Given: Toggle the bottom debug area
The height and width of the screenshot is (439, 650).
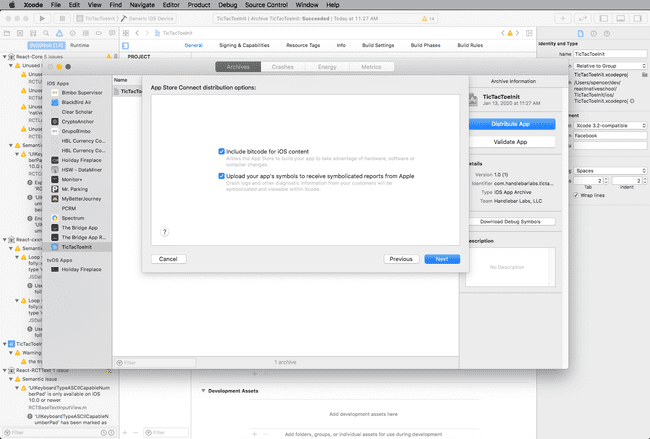Looking at the screenshot, I should 621,18.
